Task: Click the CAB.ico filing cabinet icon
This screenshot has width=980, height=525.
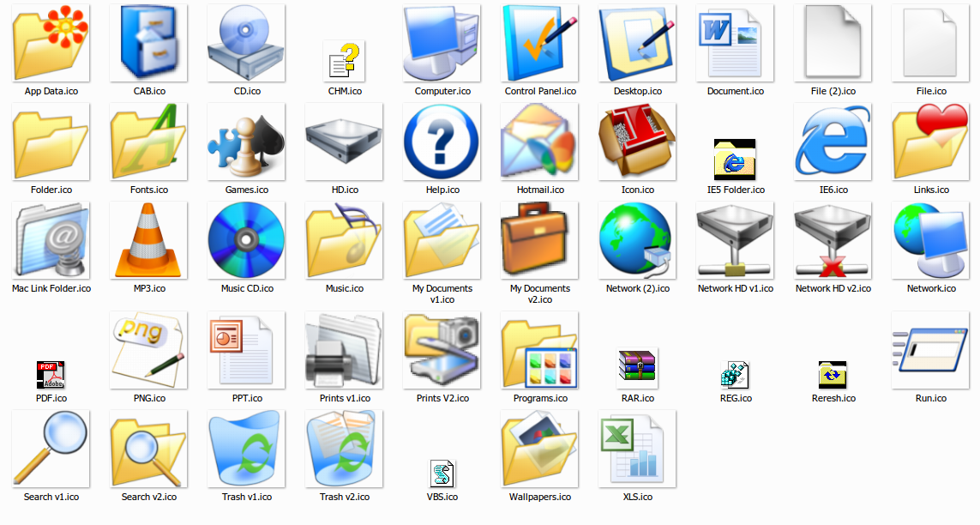Action: pyautogui.click(x=148, y=43)
